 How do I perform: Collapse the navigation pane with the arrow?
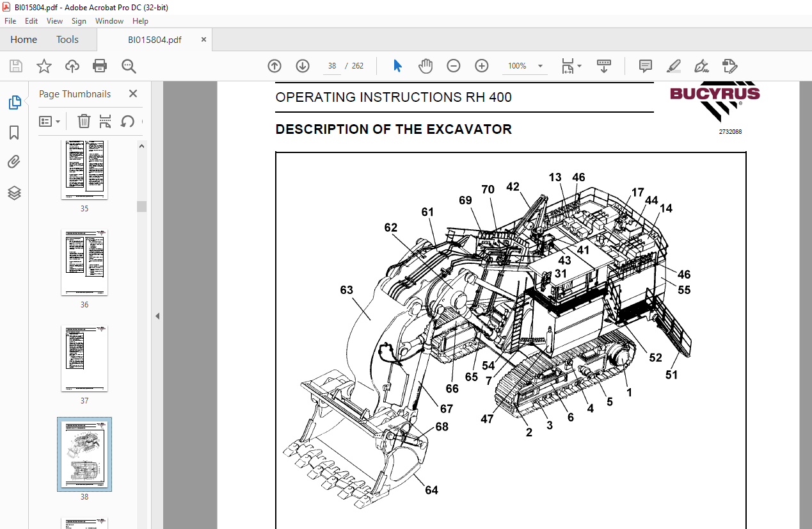[x=157, y=316]
